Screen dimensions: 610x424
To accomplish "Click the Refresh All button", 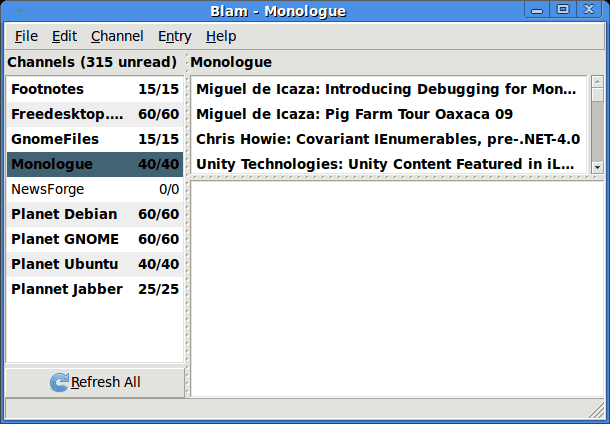I will [x=95, y=382].
